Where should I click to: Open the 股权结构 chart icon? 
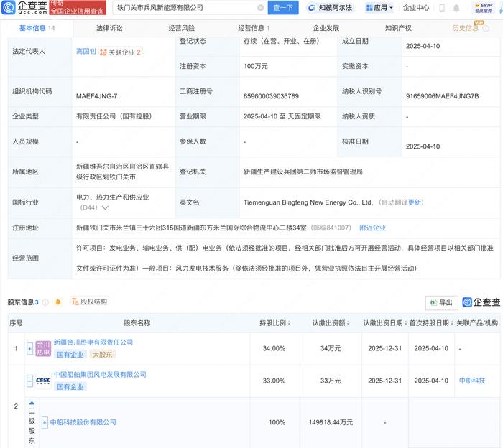[x=75, y=302]
